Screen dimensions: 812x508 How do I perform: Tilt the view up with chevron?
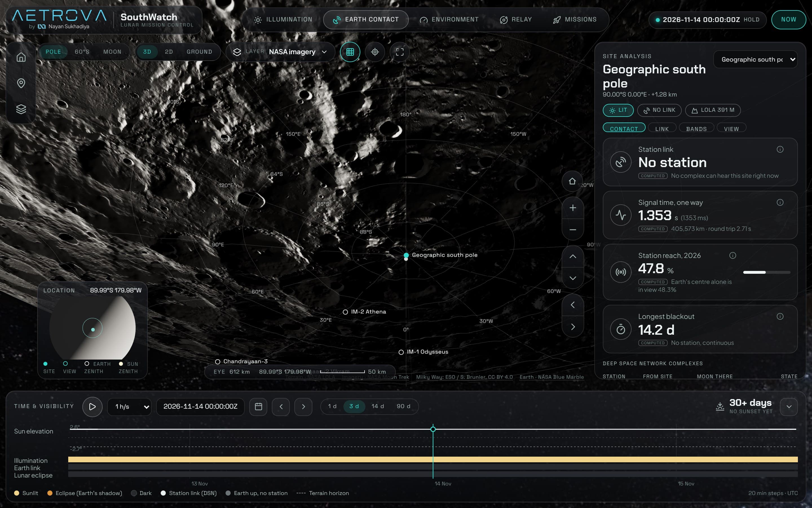click(x=573, y=256)
